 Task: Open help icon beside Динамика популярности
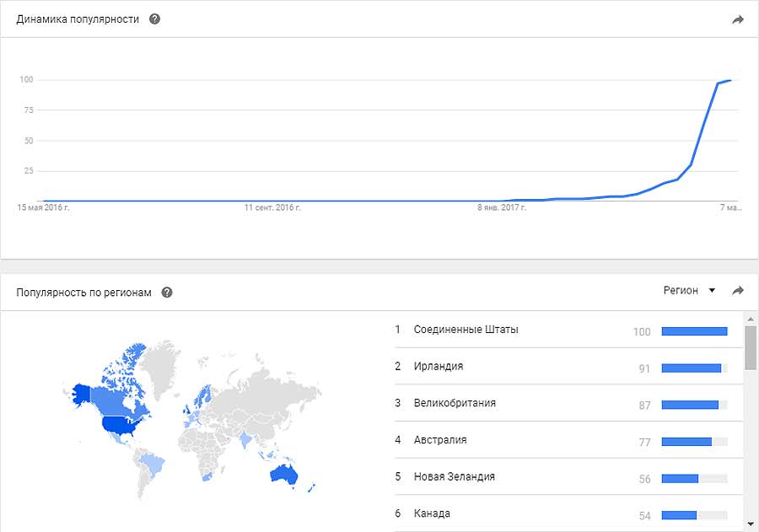[154, 19]
